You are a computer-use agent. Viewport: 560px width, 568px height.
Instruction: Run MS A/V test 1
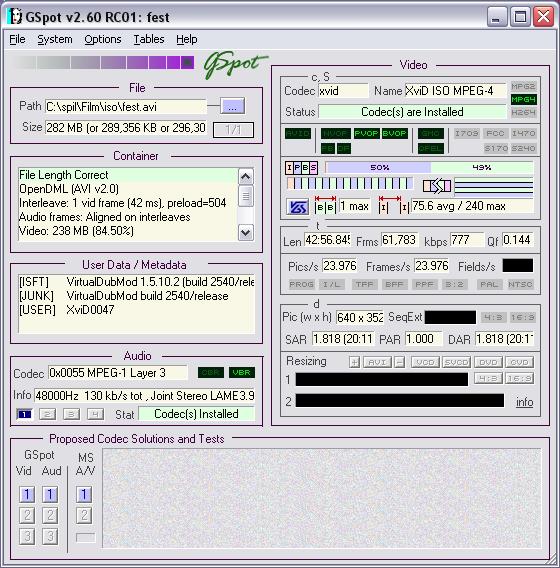[x=84, y=494]
